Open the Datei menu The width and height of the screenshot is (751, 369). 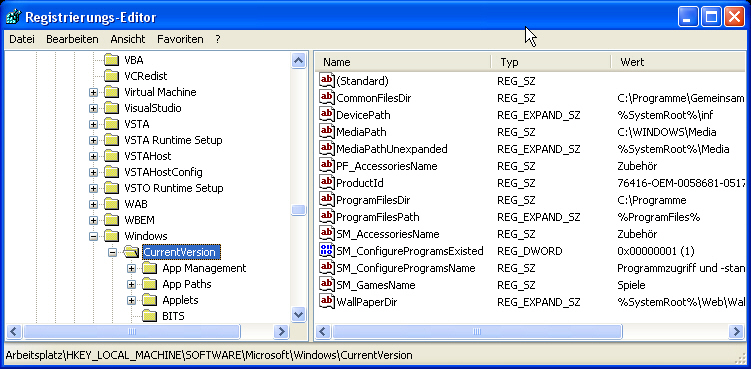coord(22,39)
